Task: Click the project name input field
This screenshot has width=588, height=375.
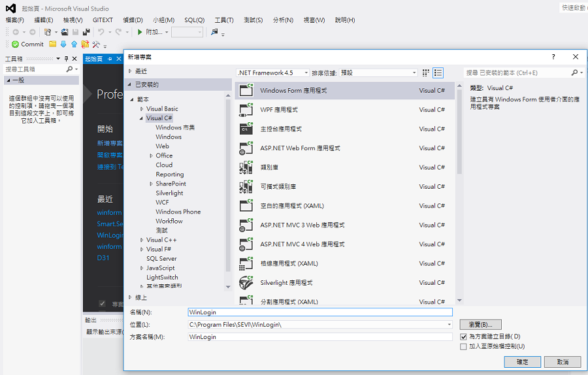Action: 320,312
